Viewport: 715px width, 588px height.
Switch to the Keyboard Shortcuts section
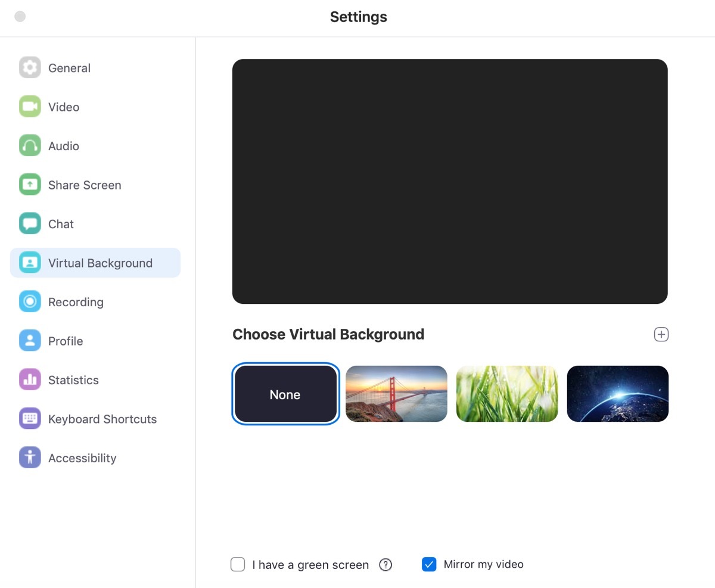coord(102,418)
